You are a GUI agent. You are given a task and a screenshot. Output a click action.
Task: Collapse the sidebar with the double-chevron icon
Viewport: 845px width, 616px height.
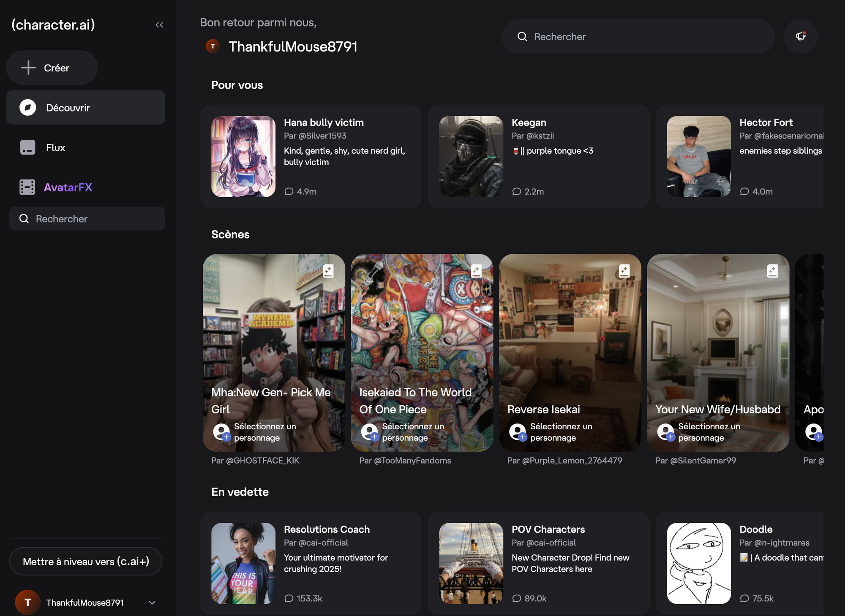(159, 24)
